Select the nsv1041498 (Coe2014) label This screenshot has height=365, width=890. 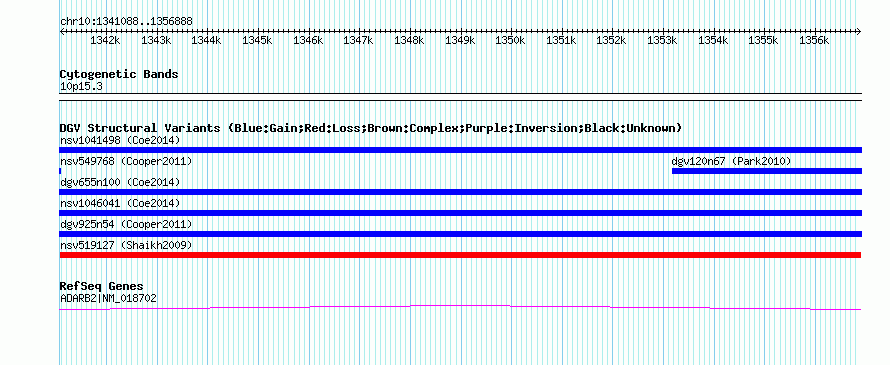click(120, 140)
